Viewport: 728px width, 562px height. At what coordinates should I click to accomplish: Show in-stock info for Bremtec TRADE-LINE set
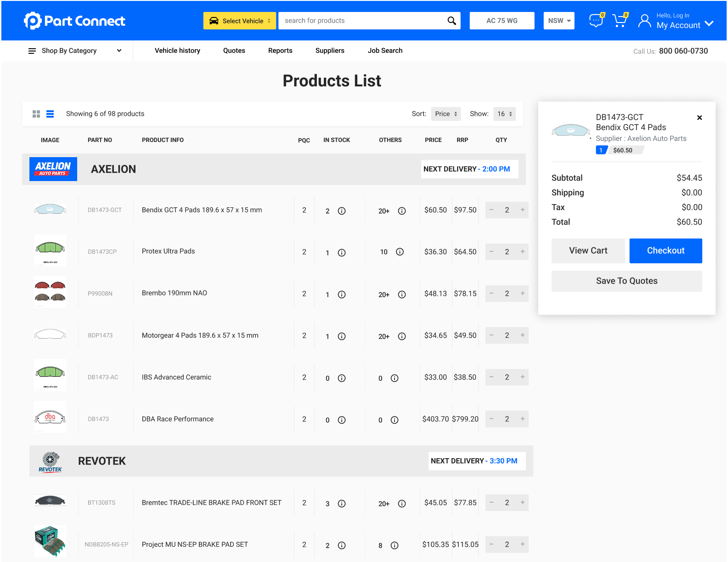342,504
